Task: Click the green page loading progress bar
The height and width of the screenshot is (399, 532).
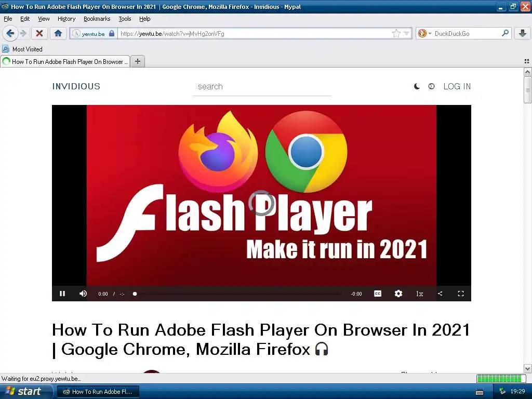Action: [500, 378]
